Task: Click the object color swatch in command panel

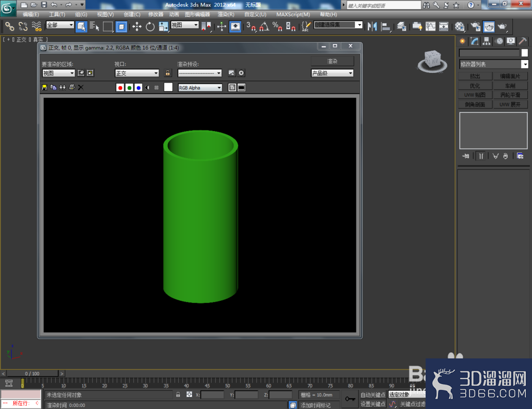Action: 525,53
